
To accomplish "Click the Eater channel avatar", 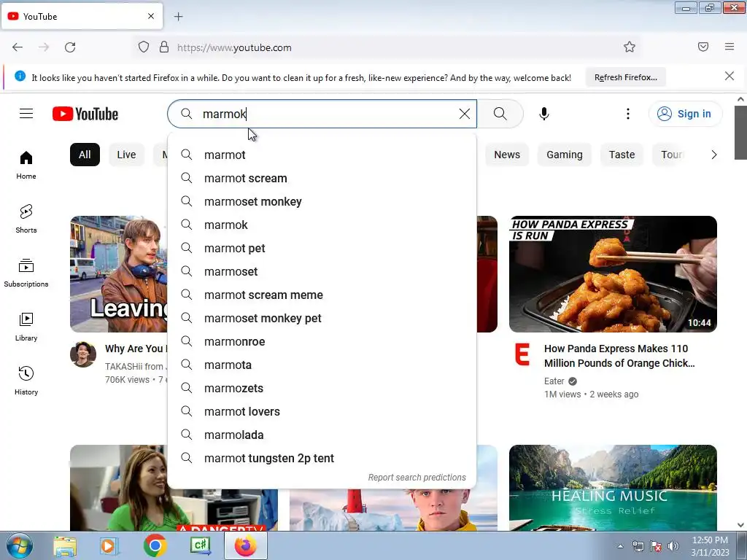I will pyautogui.click(x=522, y=355).
